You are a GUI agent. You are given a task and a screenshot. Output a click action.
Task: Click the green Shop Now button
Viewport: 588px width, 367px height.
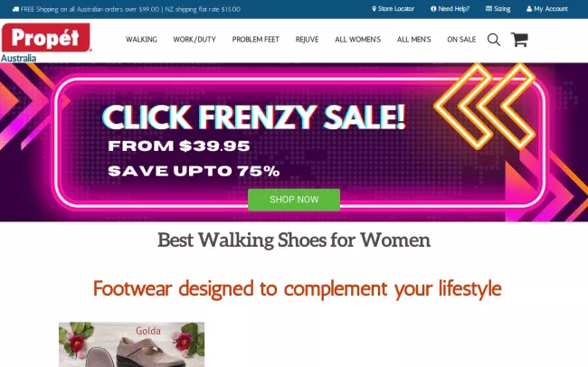click(x=294, y=200)
